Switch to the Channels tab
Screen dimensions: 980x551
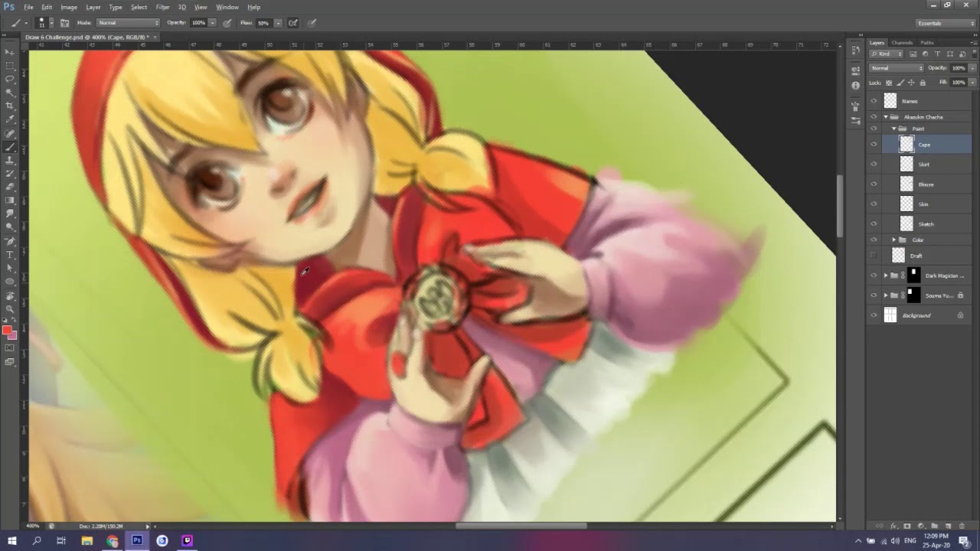[x=902, y=43]
